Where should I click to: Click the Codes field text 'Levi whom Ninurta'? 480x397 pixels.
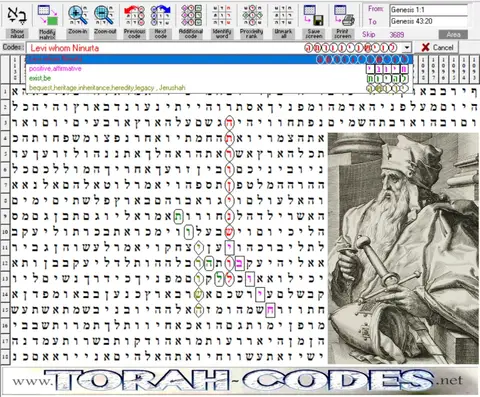(65, 48)
